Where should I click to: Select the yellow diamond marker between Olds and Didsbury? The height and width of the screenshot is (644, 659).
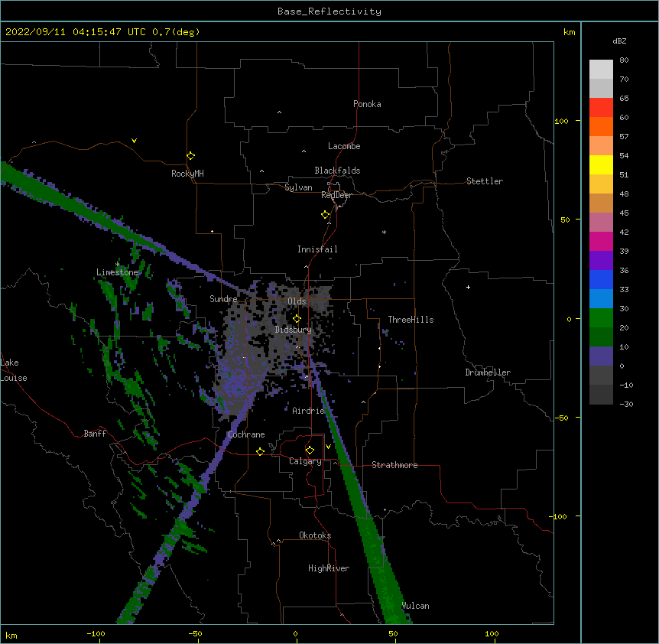tap(297, 319)
